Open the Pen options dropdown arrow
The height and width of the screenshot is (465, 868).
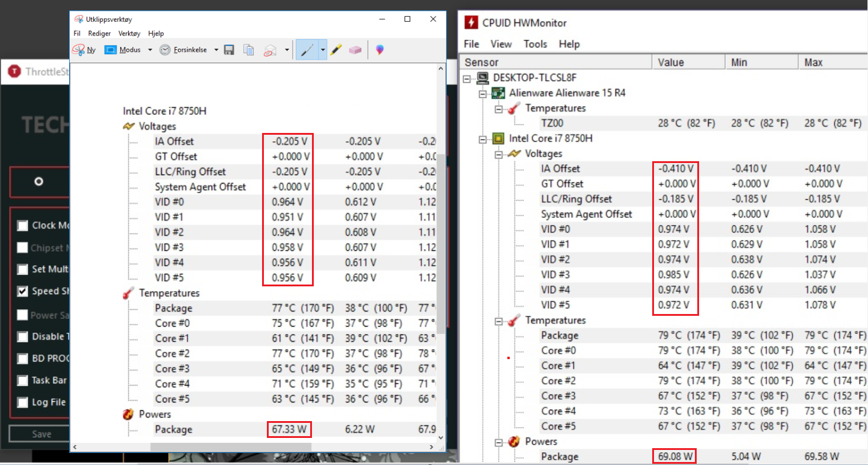pos(323,50)
